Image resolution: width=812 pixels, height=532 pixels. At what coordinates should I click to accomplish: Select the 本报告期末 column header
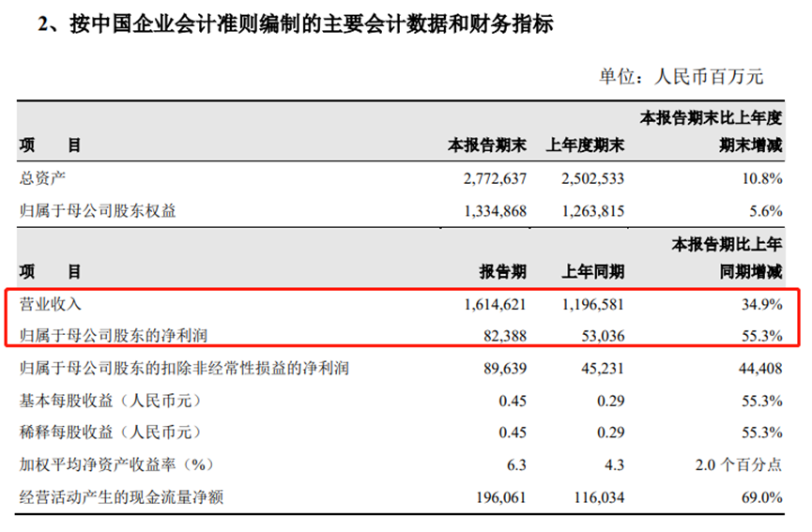pos(486,145)
